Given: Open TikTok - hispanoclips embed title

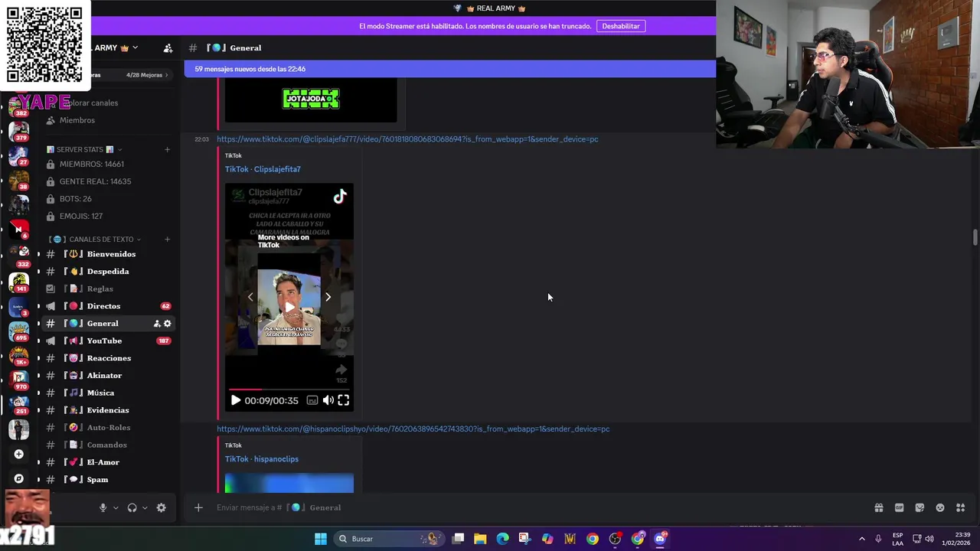Looking at the screenshot, I should coord(262,459).
